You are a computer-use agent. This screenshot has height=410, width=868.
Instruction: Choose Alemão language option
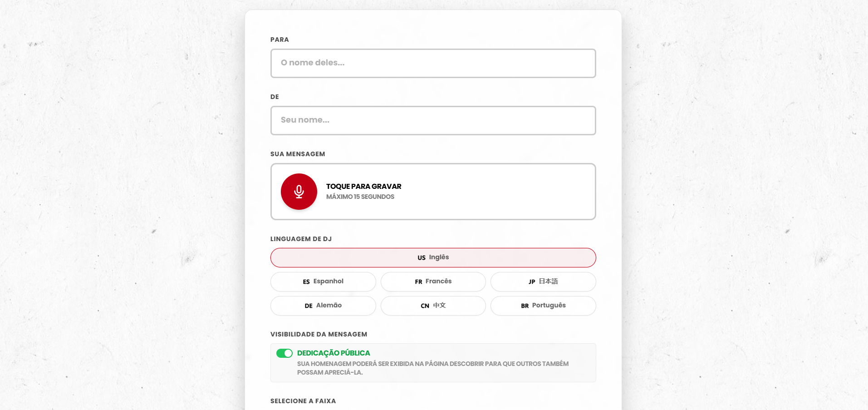[323, 306]
